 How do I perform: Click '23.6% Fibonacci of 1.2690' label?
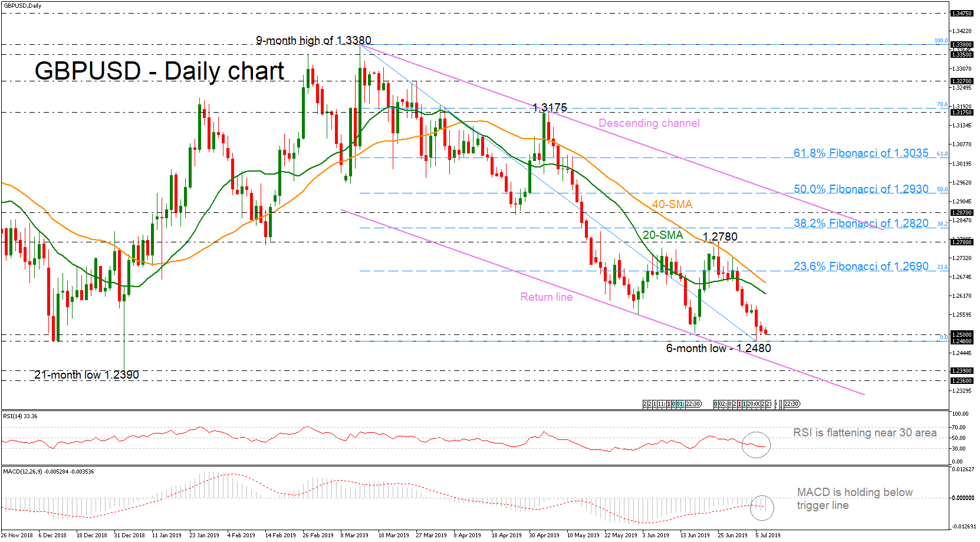coord(861,266)
